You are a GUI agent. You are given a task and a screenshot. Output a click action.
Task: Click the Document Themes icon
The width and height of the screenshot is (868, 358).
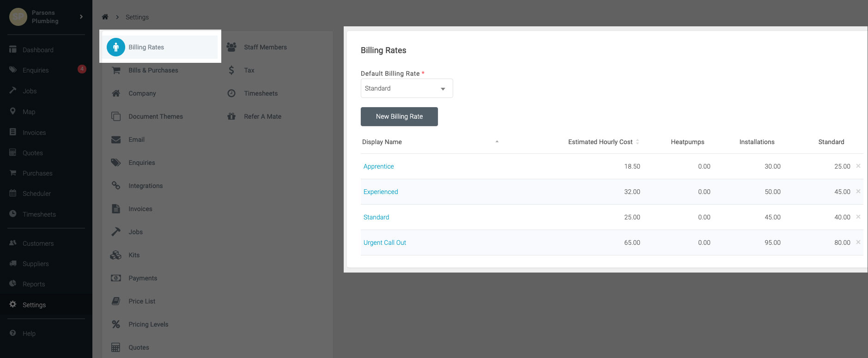116,116
